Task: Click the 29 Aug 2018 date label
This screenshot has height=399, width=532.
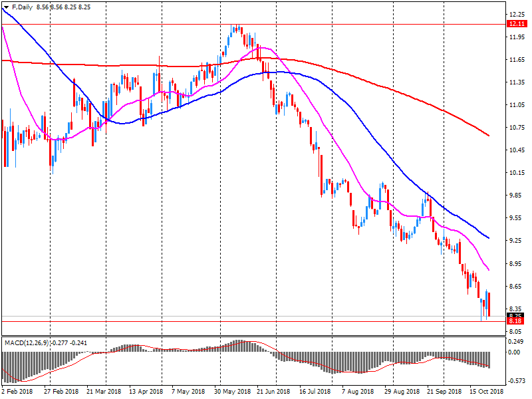Action: point(402,392)
